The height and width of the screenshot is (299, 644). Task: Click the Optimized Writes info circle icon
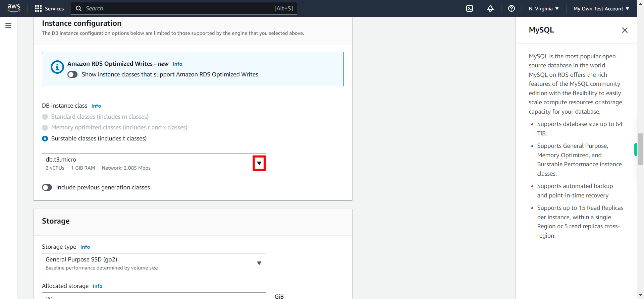click(57, 67)
